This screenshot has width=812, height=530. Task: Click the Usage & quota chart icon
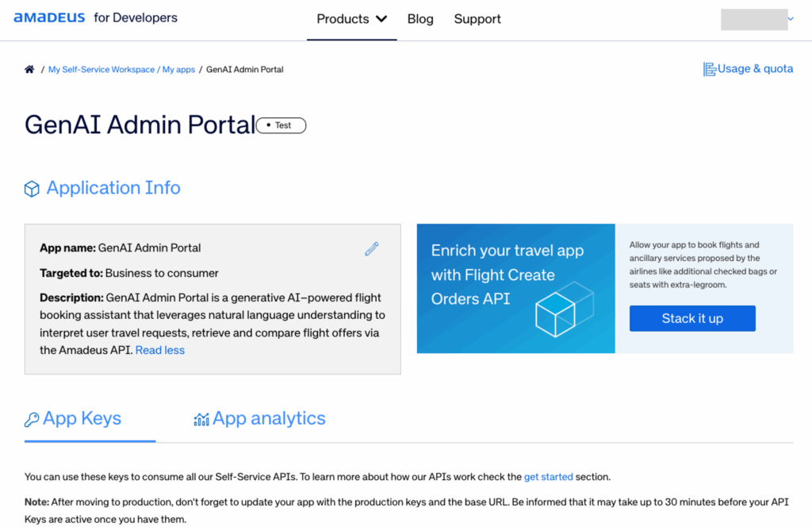pos(710,69)
